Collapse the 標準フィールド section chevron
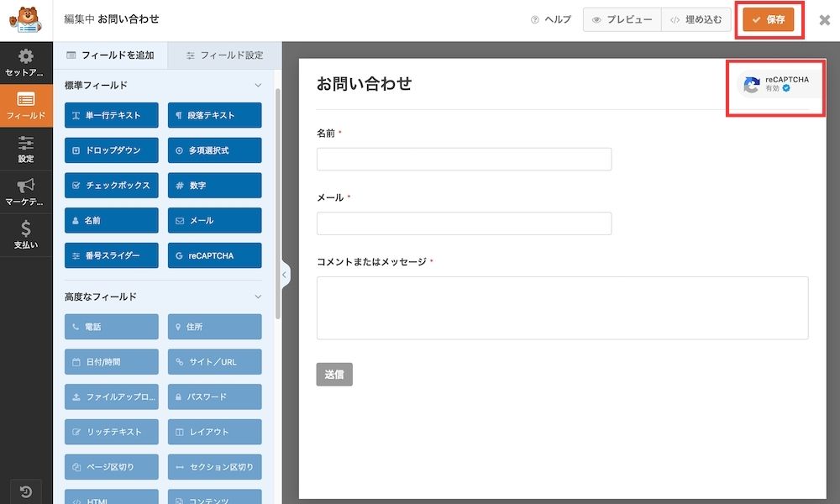The height and width of the screenshot is (504, 840). (258, 85)
